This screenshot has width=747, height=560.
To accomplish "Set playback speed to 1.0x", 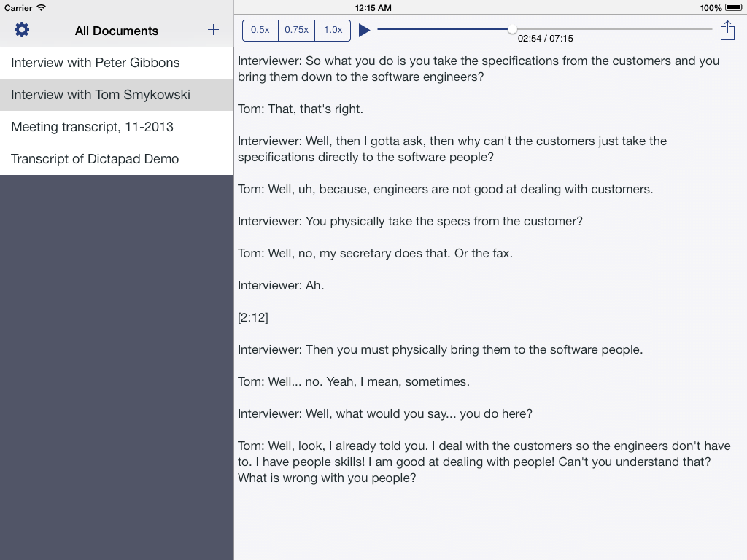I will click(x=333, y=30).
